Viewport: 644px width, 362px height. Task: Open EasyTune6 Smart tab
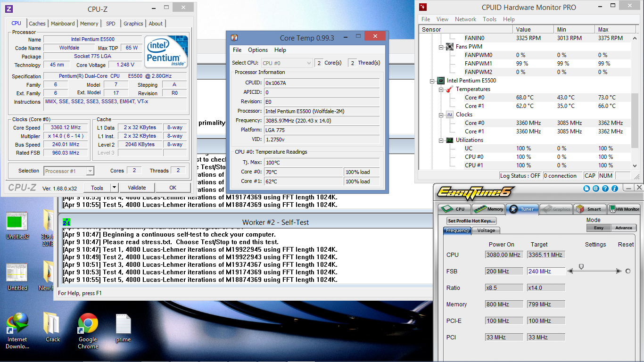(589, 209)
